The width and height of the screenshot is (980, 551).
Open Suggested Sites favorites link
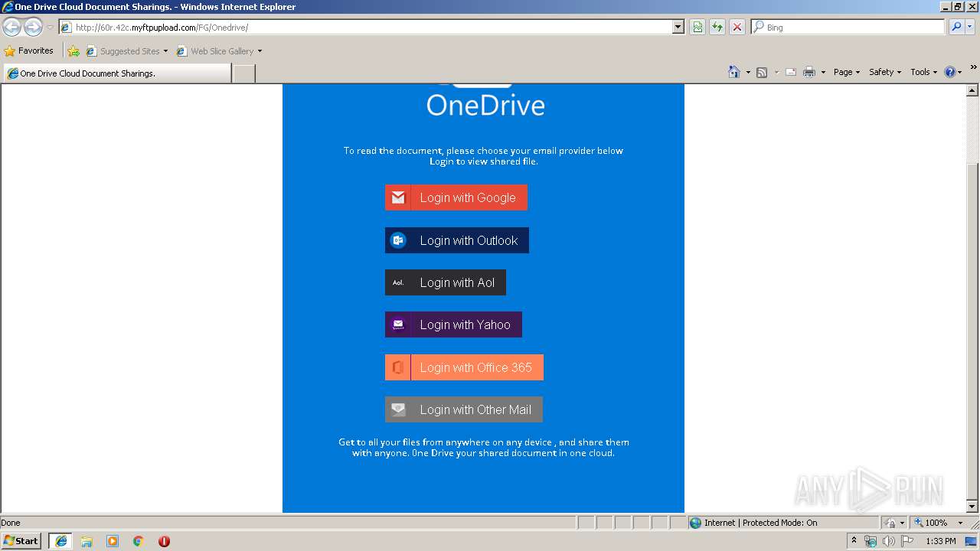pyautogui.click(x=126, y=51)
